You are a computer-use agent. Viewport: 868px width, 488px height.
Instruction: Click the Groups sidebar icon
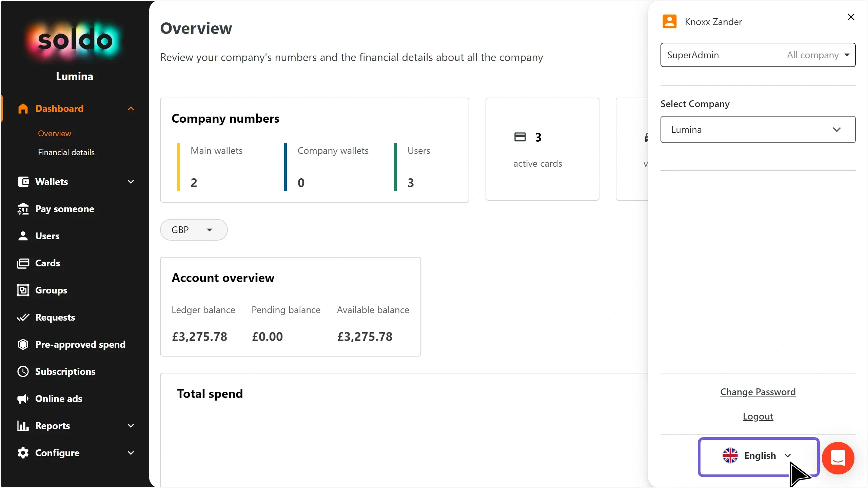tap(23, 290)
